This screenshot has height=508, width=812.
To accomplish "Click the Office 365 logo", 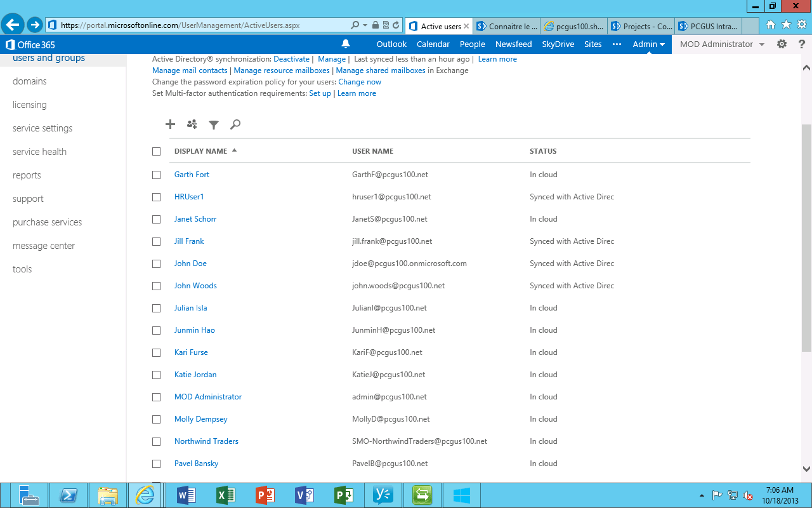I will point(30,44).
